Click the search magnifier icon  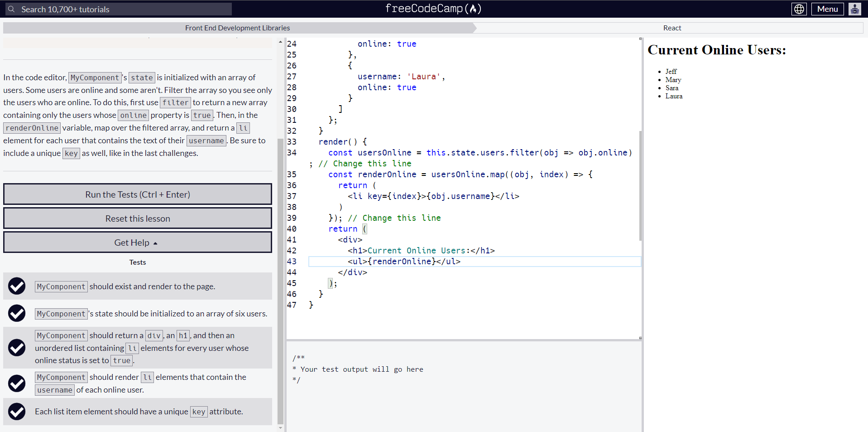tap(11, 9)
